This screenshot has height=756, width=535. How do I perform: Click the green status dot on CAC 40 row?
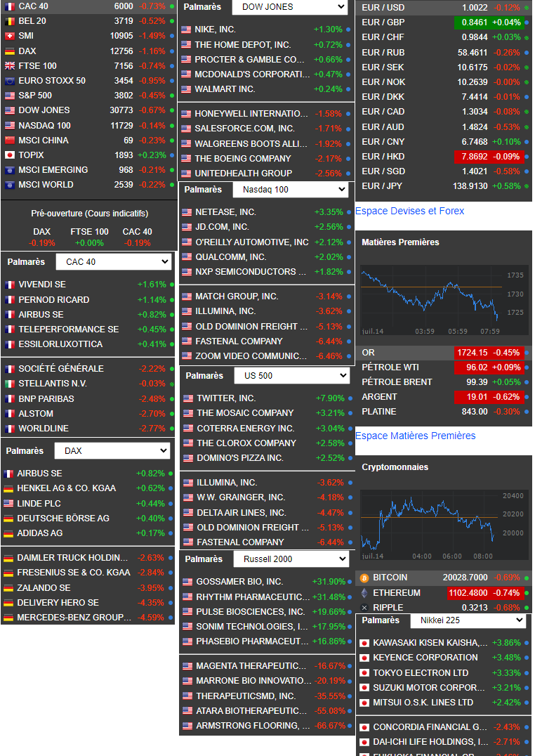pyautogui.click(x=172, y=6)
